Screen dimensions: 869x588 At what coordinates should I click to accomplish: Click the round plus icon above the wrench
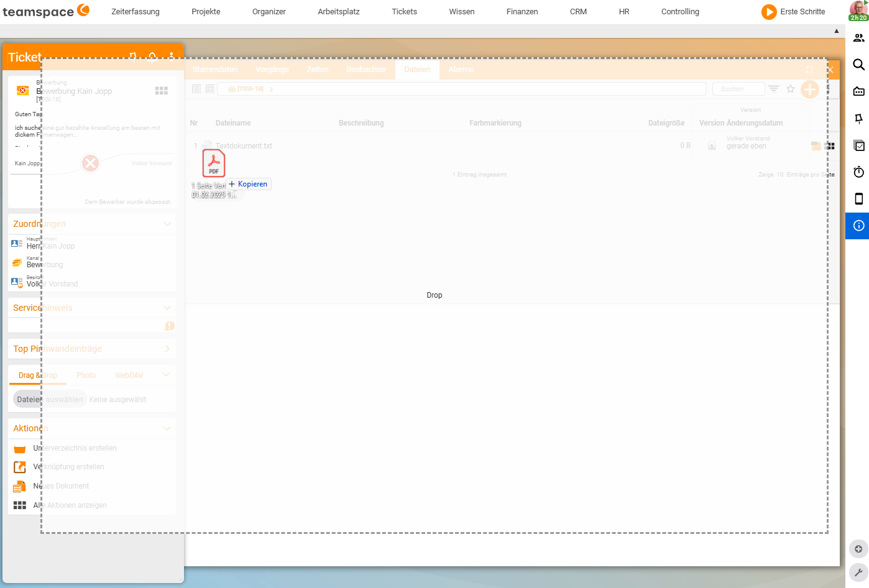(x=858, y=549)
